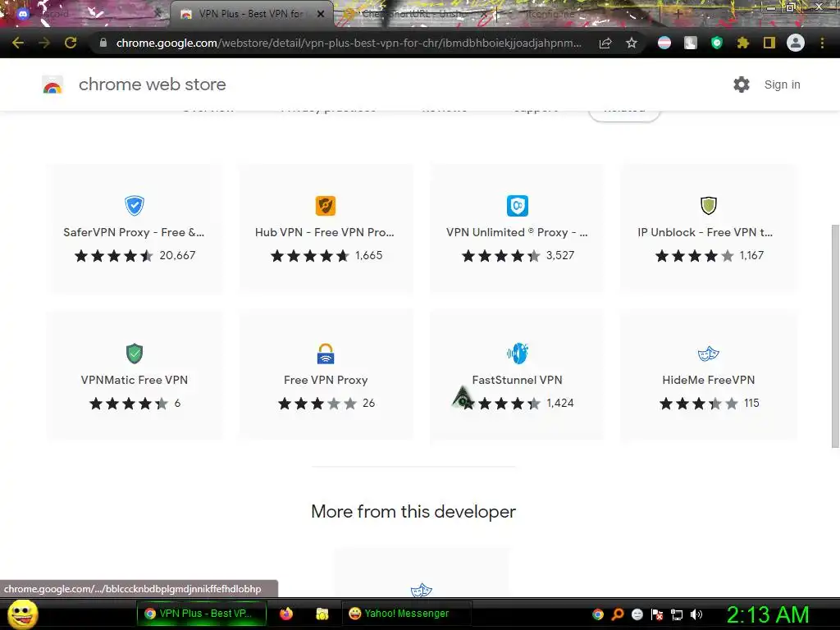The height and width of the screenshot is (630, 840).
Task: Click the page vertical scrollbar thumb
Action: [834, 336]
